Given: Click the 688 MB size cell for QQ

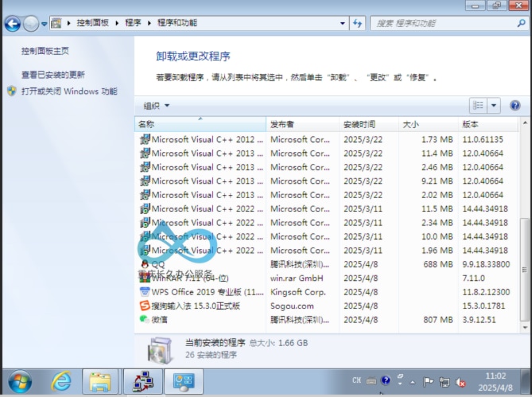Looking at the screenshot, I should point(437,264).
